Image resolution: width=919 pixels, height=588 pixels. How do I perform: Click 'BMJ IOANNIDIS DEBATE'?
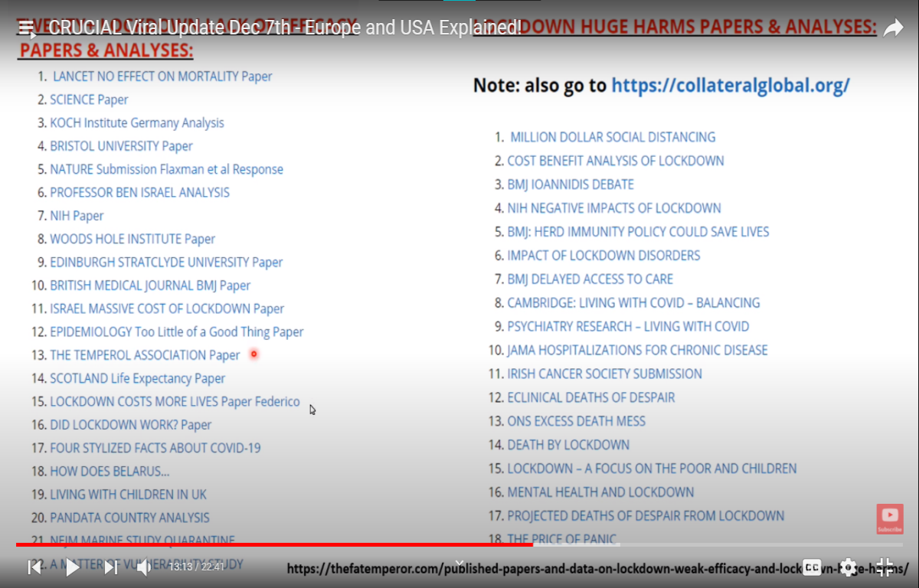pos(571,185)
